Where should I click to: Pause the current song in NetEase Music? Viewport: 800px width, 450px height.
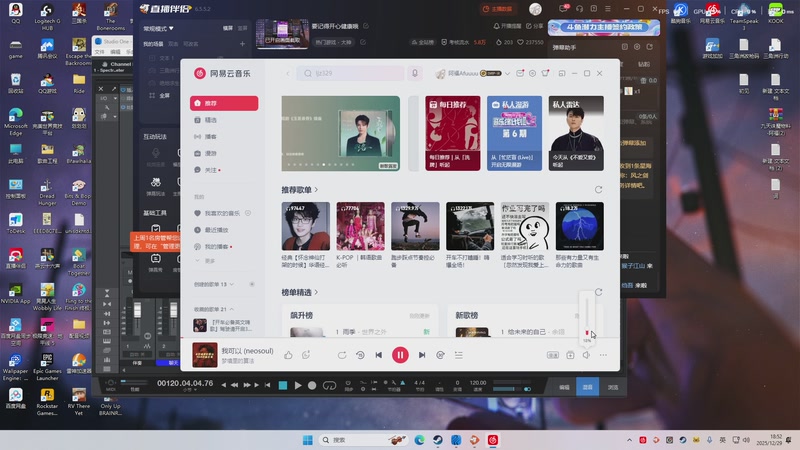400,355
